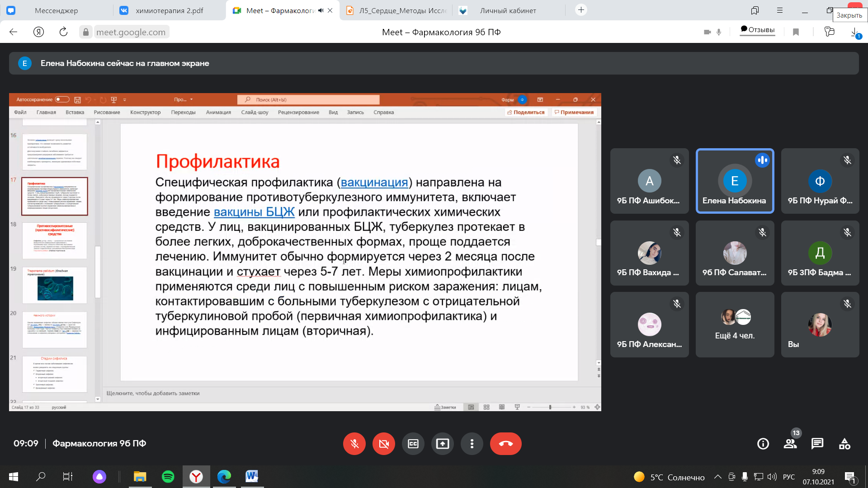Select 9Б ЗПФ Бадма participant tile
868x488 pixels.
click(x=820, y=253)
